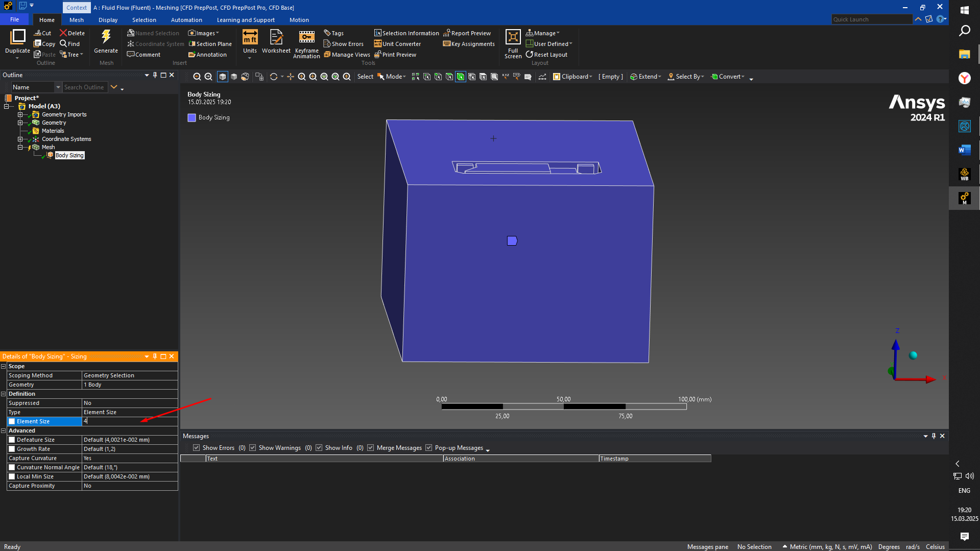Open the Display ribbon tab
The image size is (980, 551).
click(108, 20)
